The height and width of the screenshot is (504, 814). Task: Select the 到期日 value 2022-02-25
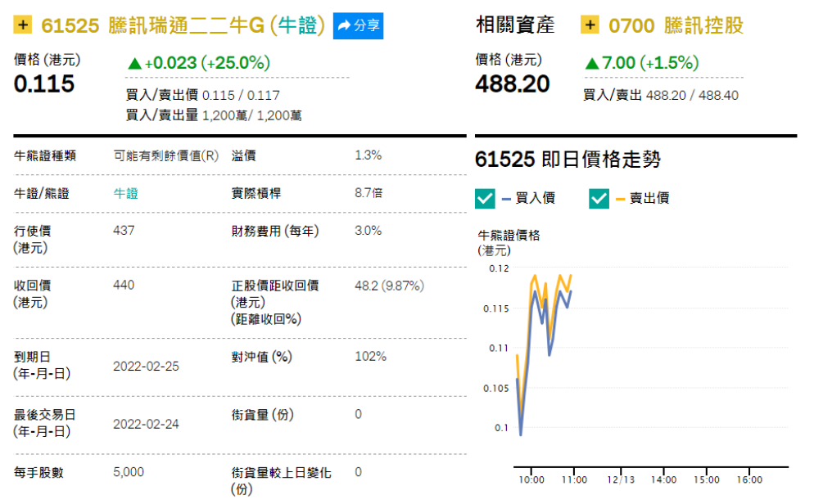click(x=146, y=367)
